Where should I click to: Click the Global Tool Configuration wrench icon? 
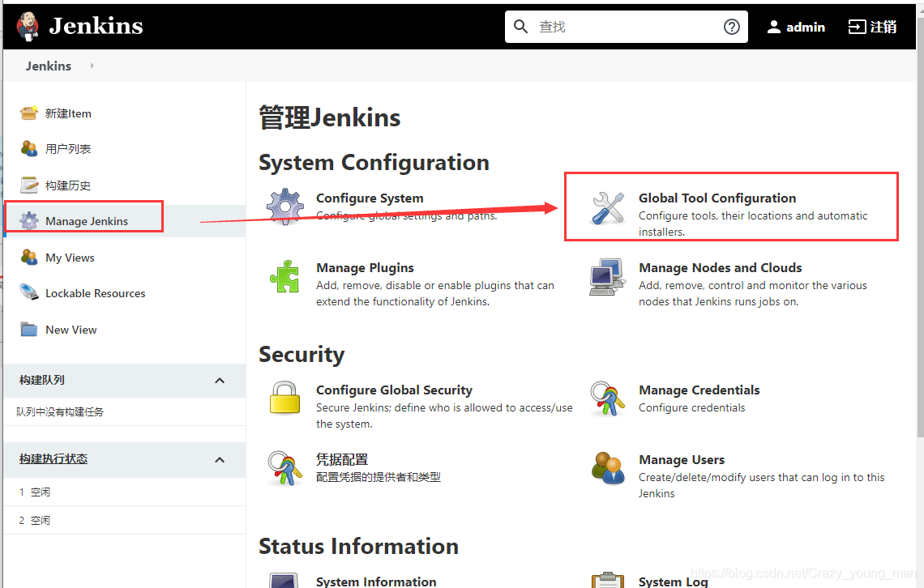(x=608, y=208)
